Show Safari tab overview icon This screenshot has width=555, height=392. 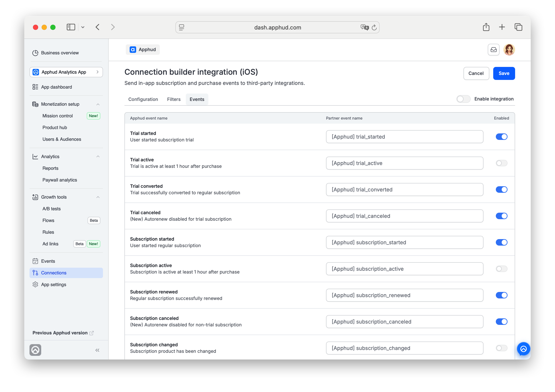518,27
